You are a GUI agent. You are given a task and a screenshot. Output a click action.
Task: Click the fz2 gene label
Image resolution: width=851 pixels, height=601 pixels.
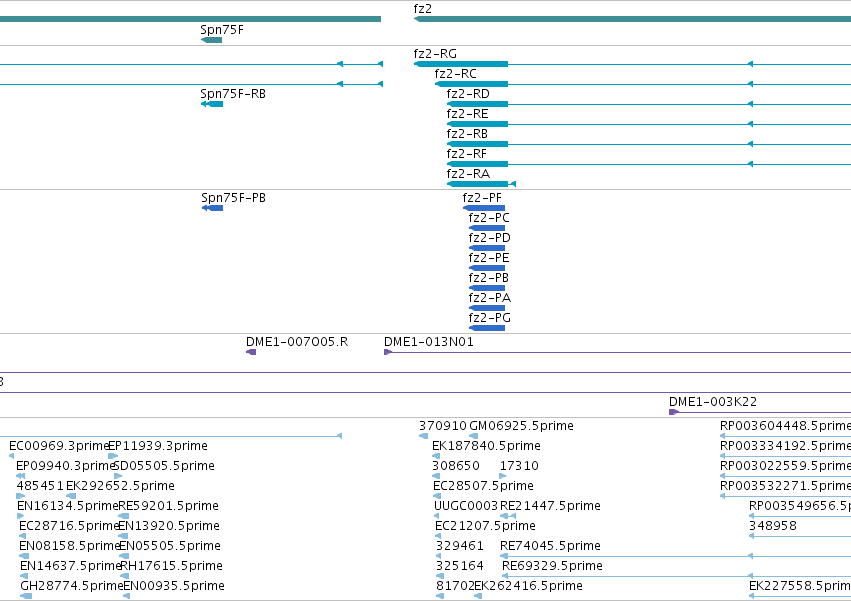[422, 9]
